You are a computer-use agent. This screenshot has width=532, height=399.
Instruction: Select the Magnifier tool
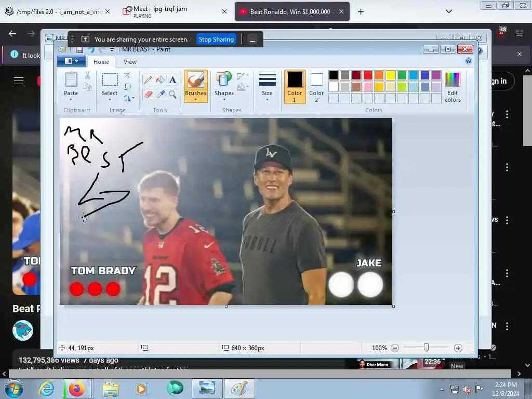(x=172, y=95)
